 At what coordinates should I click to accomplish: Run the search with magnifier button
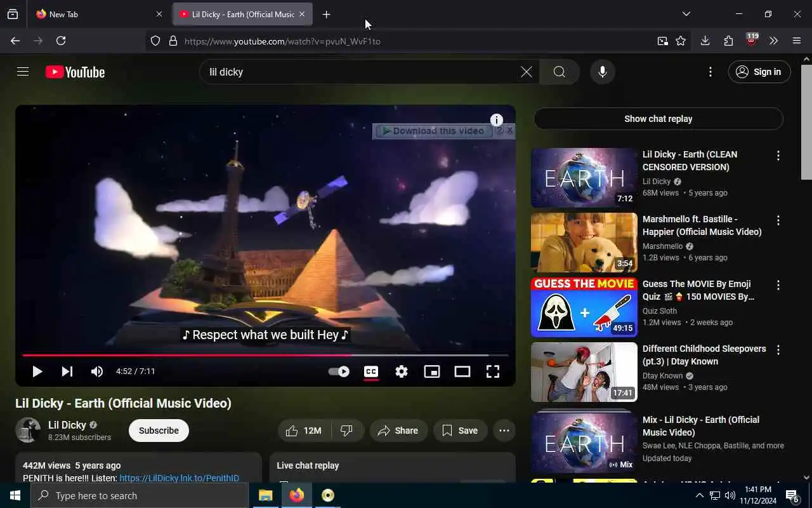pos(560,72)
